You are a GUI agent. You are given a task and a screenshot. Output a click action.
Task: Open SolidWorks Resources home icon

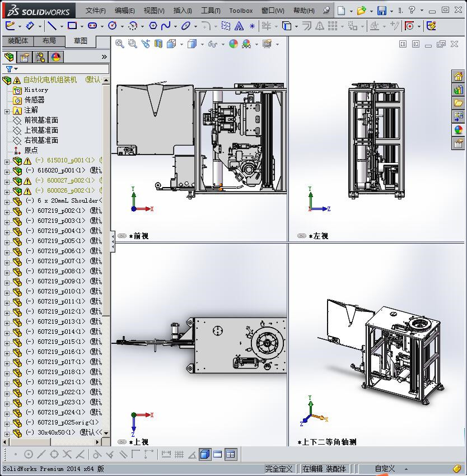click(459, 76)
